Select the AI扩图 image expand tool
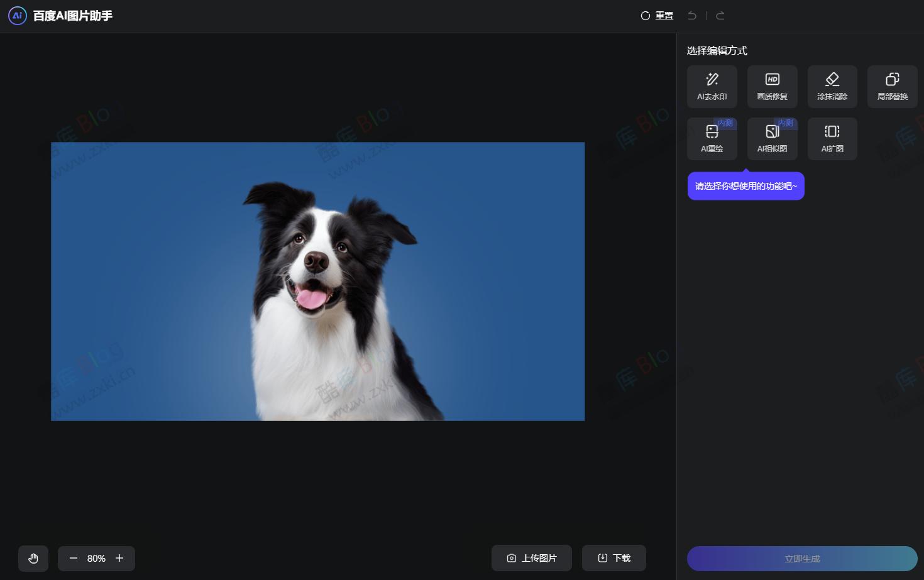 [832, 139]
